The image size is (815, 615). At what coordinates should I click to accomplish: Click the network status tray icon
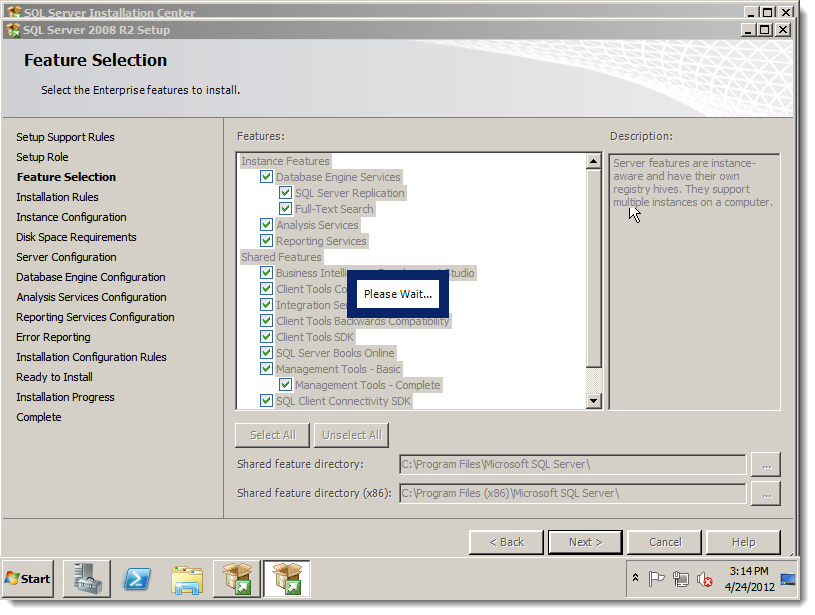coord(680,579)
